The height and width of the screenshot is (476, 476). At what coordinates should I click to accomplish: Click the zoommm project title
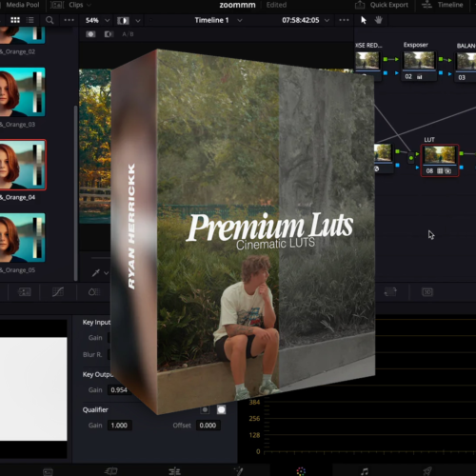click(x=237, y=5)
